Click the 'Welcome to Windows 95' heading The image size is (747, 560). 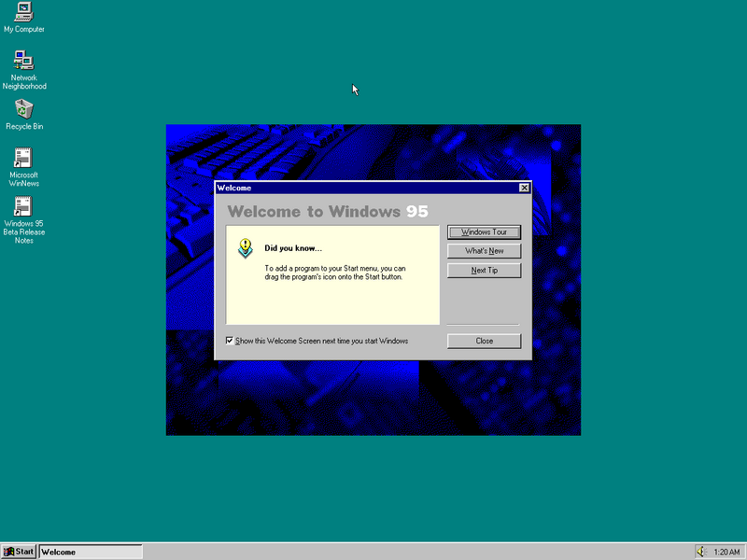click(x=328, y=211)
